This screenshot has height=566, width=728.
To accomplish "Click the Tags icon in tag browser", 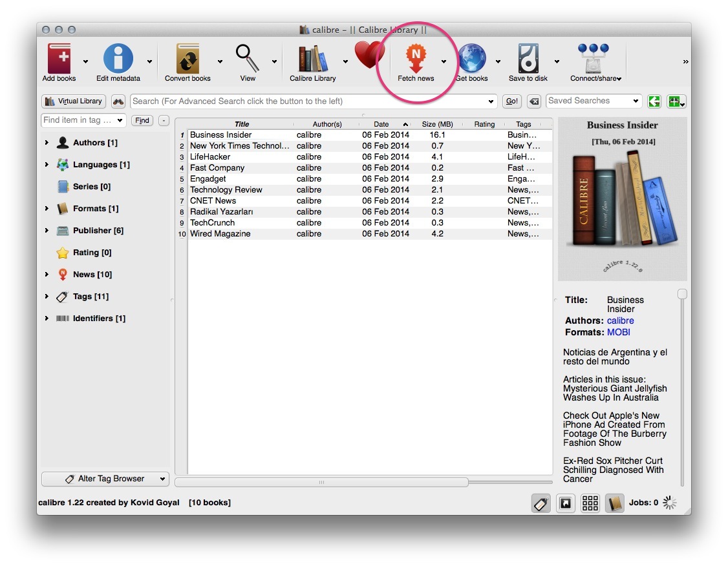I will [x=63, y=297].
